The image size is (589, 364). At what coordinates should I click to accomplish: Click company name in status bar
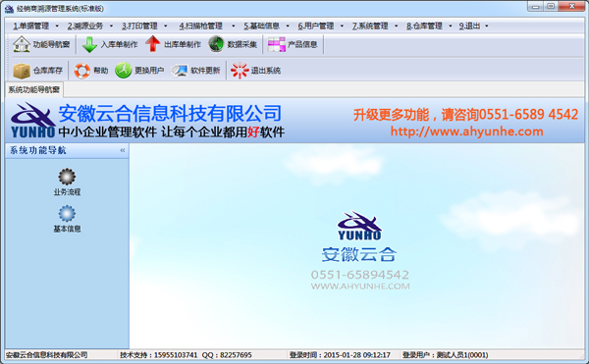point(46,355)
